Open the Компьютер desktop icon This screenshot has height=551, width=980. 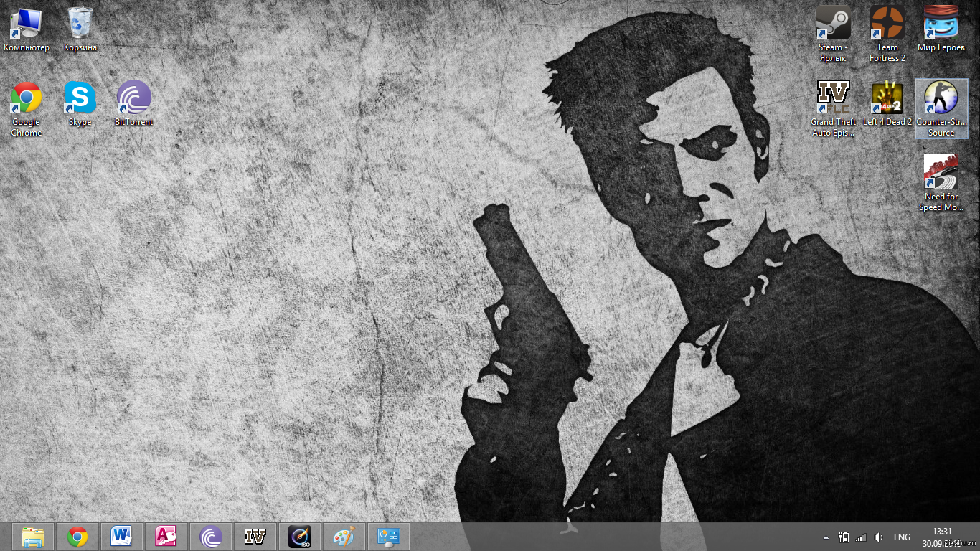[x=27, y=29]
